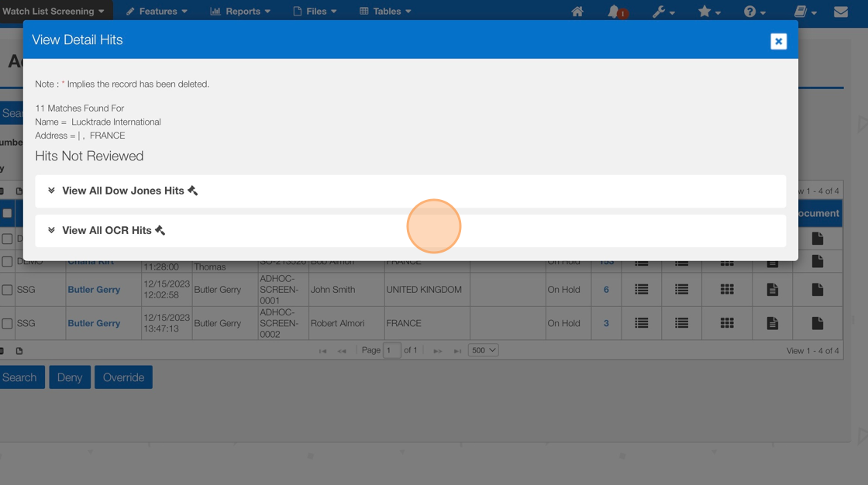Click the document icon in table footer
This screenshot has width=868, height=485.
tap(19, 351)
